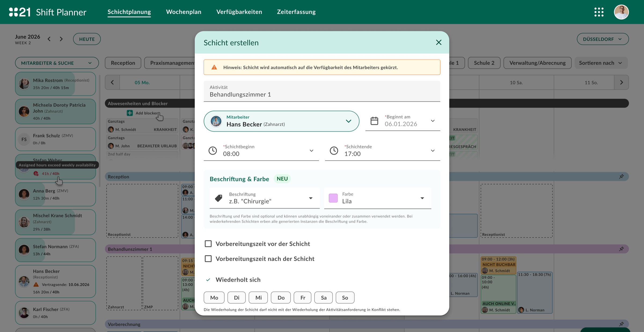Image resolution: width=644 pixels, height=332 pixels.
Task: Select the Verwaltung/Abrecnung filter
Action: pyautogui.click(x=537, y=63)
